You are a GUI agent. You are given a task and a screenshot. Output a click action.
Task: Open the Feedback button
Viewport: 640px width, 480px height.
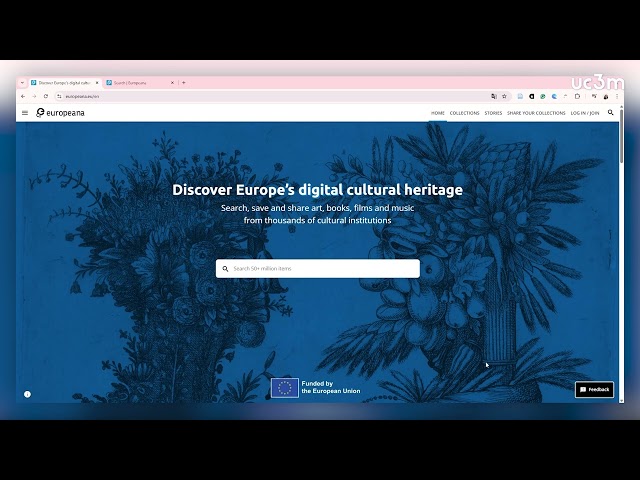pos(594,390)
